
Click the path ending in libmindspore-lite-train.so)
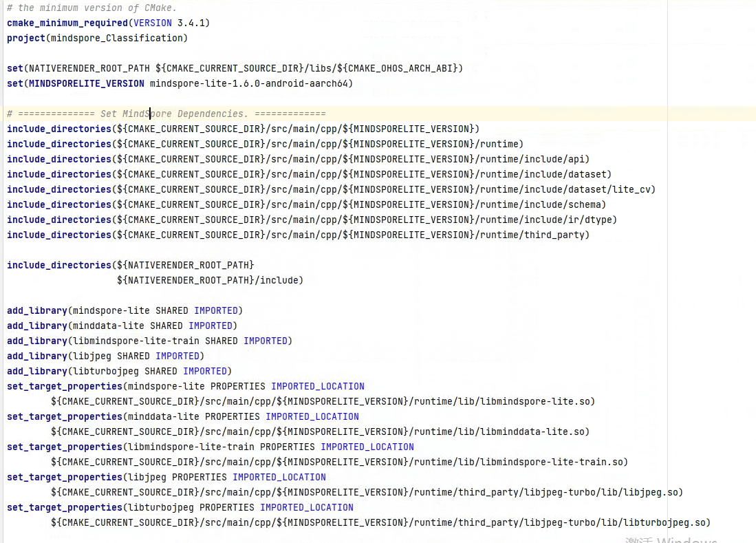click(339, 462)
